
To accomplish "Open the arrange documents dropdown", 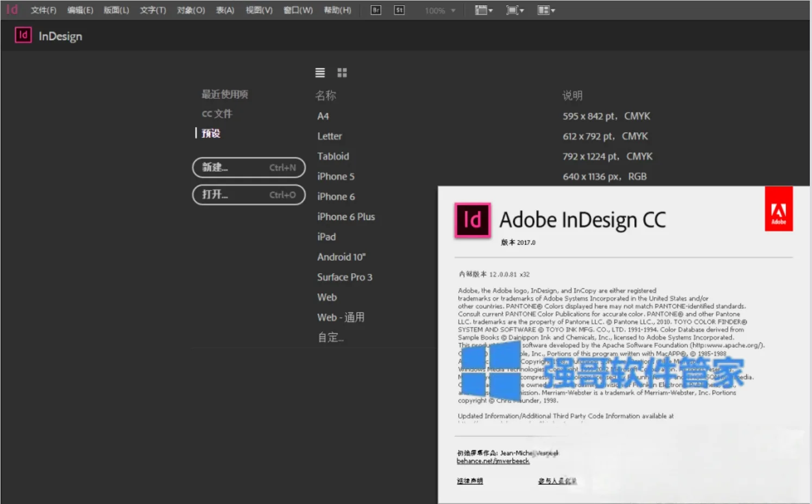I will coord(546,10).
